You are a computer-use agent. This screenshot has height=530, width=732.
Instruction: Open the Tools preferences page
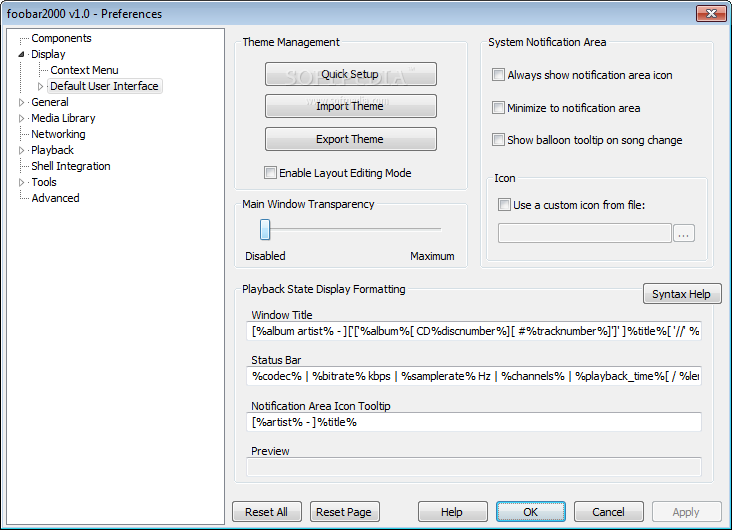pos(44,182)
